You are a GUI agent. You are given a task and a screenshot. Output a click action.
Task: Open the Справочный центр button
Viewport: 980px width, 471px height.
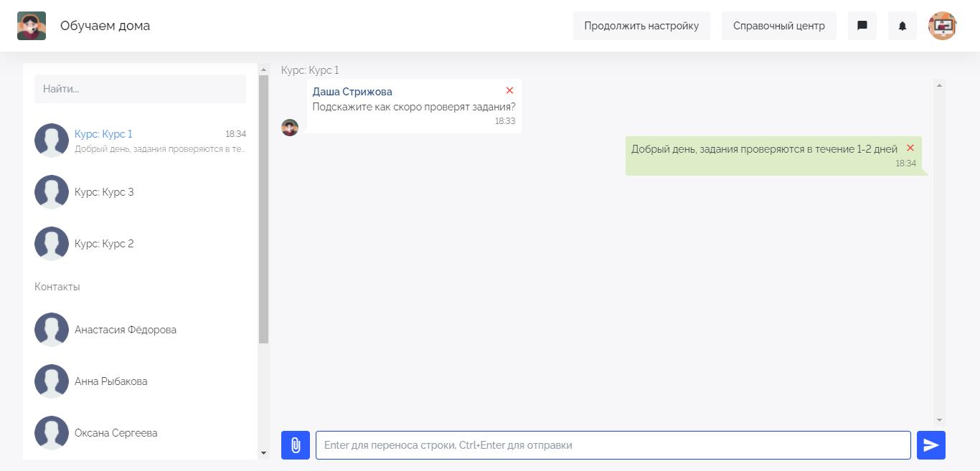[x=779, y=26]
